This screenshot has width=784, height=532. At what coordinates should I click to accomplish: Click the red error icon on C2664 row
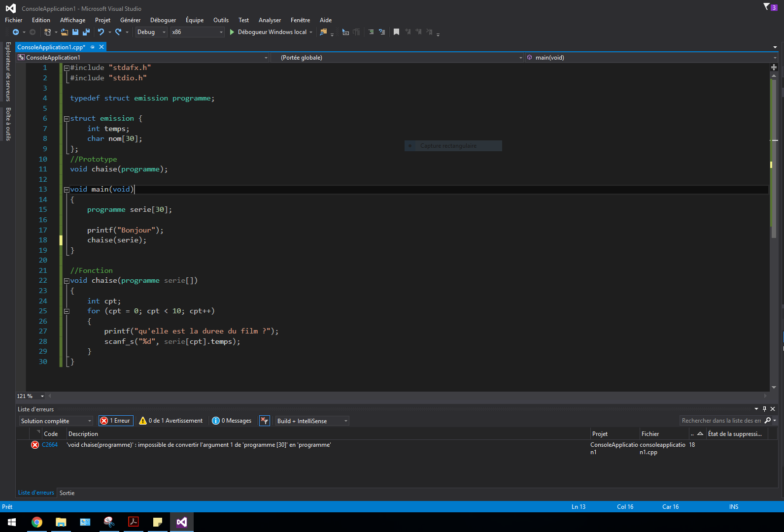[x=35, y=445]
